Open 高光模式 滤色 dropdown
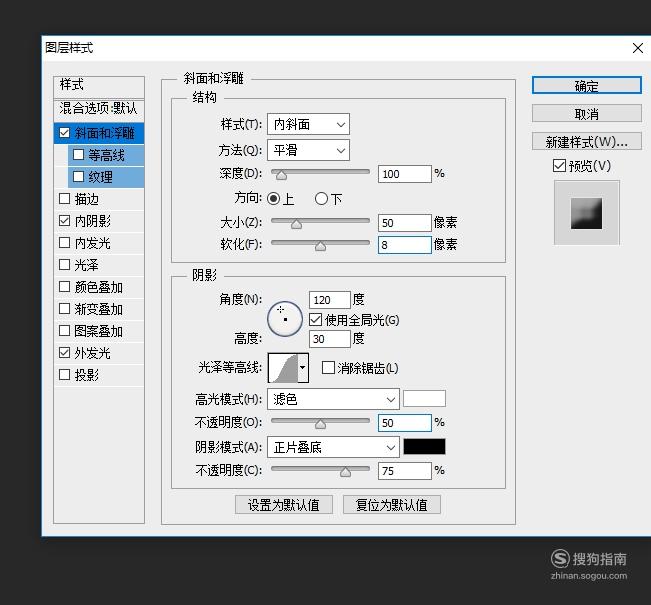The height and width of the screenshot is (605, 651). click(333, 399)
